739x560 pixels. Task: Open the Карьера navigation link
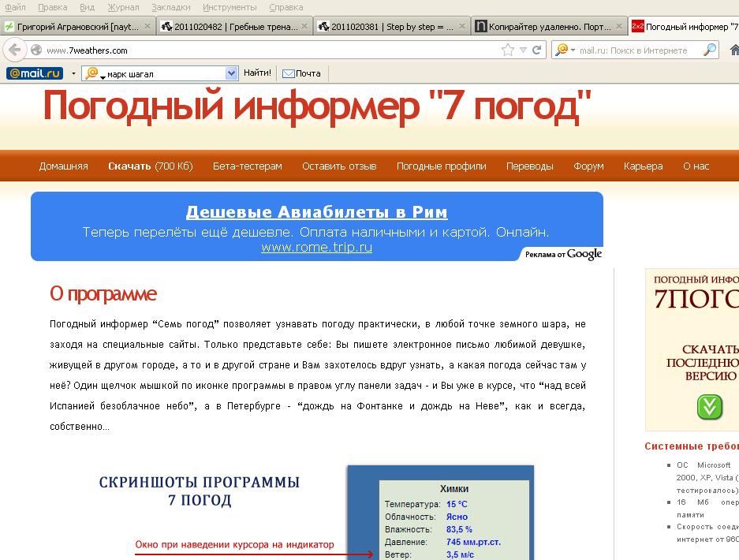click(x=644, y=166)
